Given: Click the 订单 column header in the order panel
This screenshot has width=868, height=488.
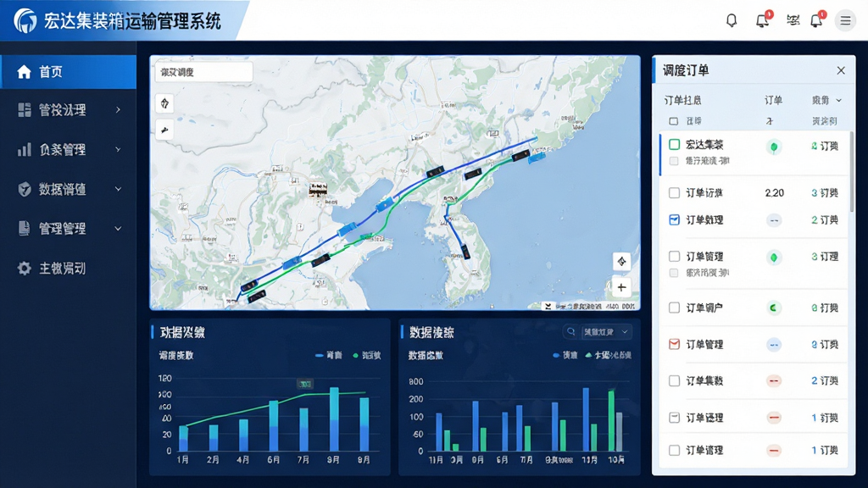Looking at the screenshot, I should pyautogui.click(x=773, y=100).
